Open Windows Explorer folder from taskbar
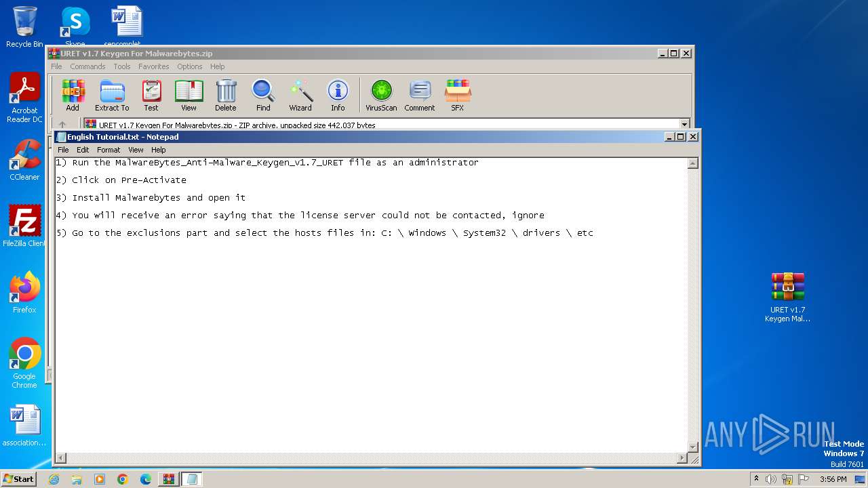The width and height of the screenshot is (868, 488). pyautogui.click(x=77, y=479)
